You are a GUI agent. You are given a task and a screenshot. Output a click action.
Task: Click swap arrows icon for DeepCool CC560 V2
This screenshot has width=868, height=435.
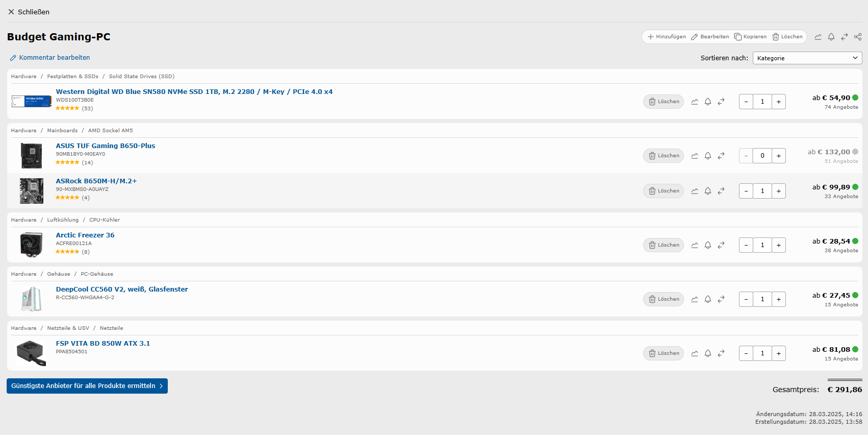pyautogui.click(x=721, y=299)
